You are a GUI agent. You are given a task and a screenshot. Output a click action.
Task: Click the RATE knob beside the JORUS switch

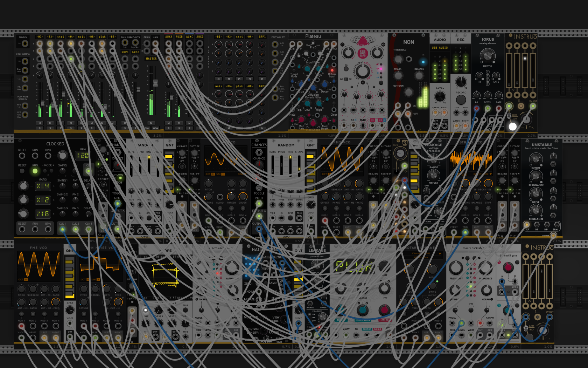496,76
